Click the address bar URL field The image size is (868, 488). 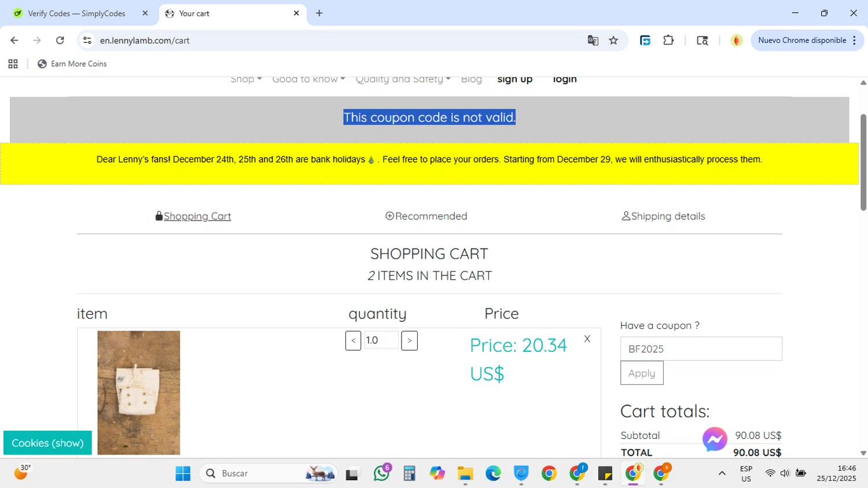point(336,41)
